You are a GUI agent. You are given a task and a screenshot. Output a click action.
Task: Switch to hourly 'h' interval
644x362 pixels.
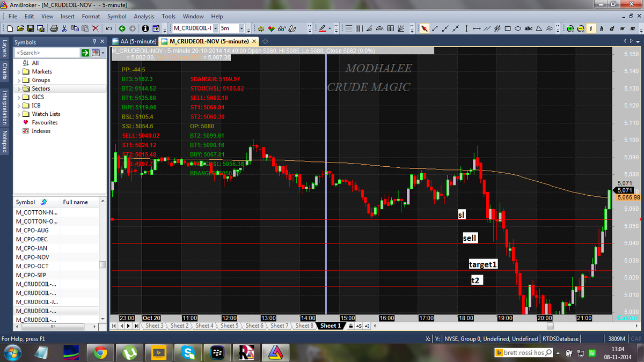click(602, 28)
